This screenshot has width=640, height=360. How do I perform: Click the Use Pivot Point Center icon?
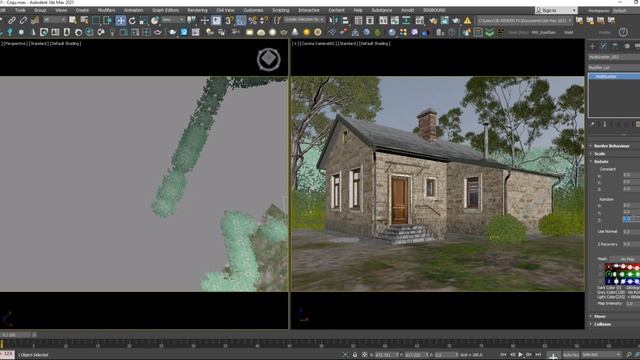tap(191, 20)
